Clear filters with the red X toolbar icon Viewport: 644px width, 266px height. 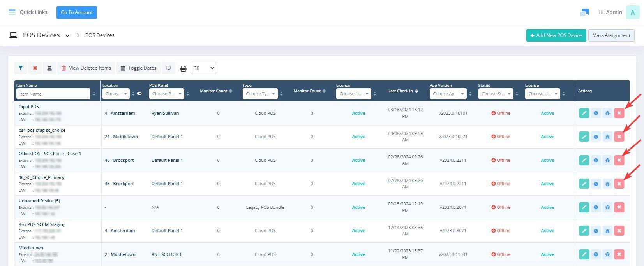(35, 68)
